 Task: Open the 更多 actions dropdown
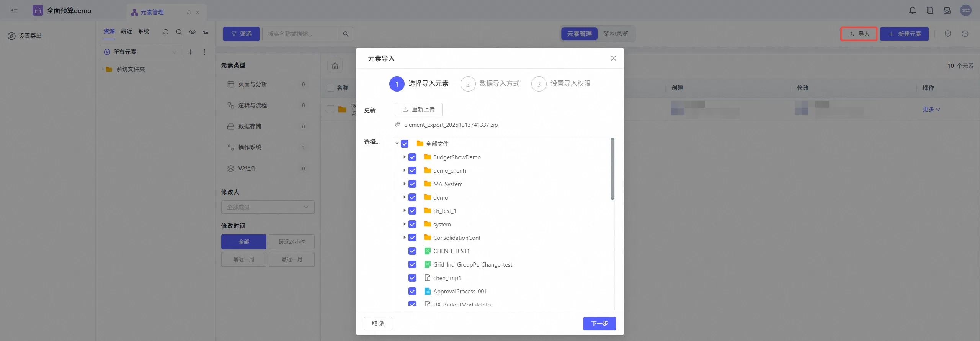[x=931, y=110]
